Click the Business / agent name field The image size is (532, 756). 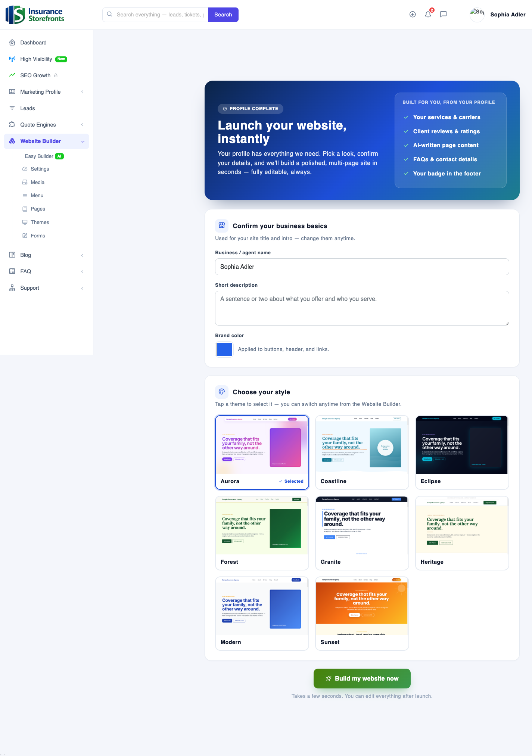point(362,267)
